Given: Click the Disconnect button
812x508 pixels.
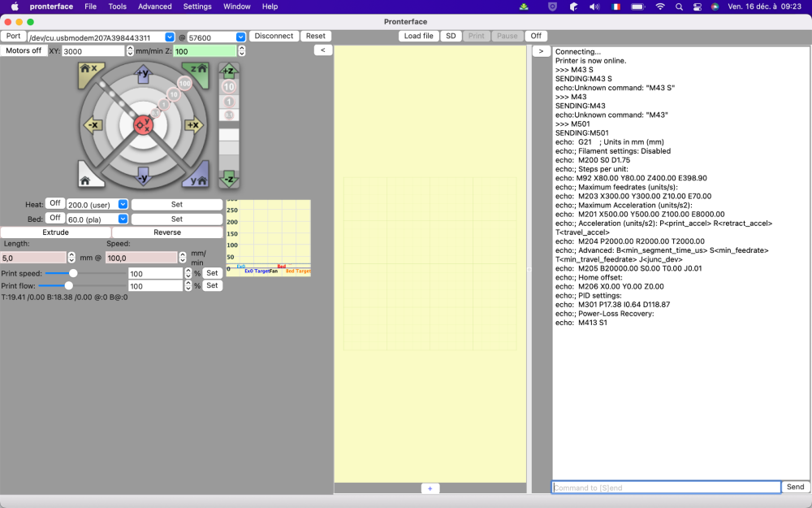Looking at the screenshot, I should (274, 37).
